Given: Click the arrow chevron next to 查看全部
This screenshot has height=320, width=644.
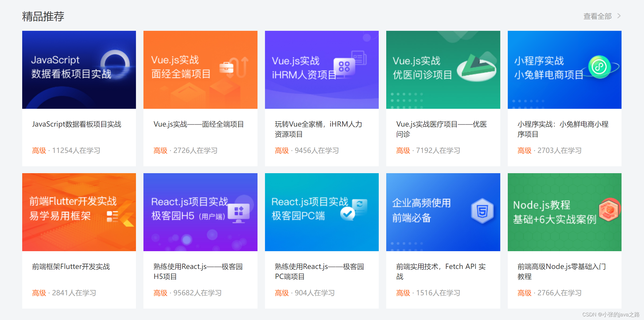Looking at the screenshot, I should pos(619,16).
